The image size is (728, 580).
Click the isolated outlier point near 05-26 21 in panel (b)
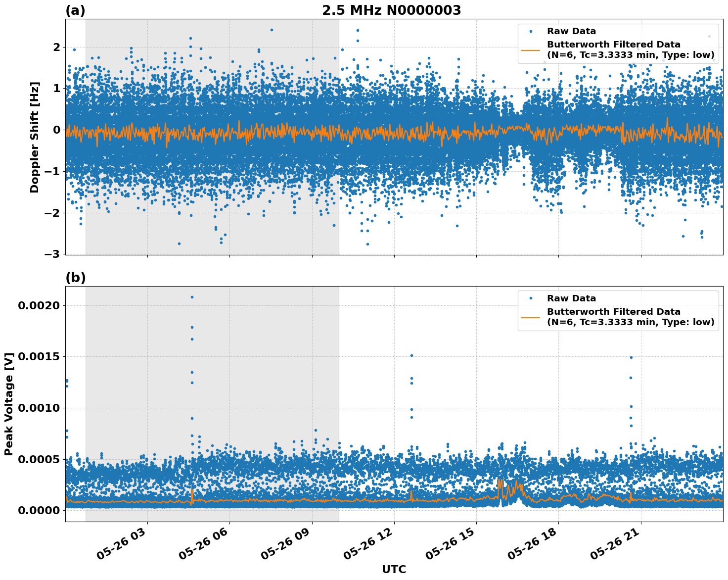[x=632, y=356]
